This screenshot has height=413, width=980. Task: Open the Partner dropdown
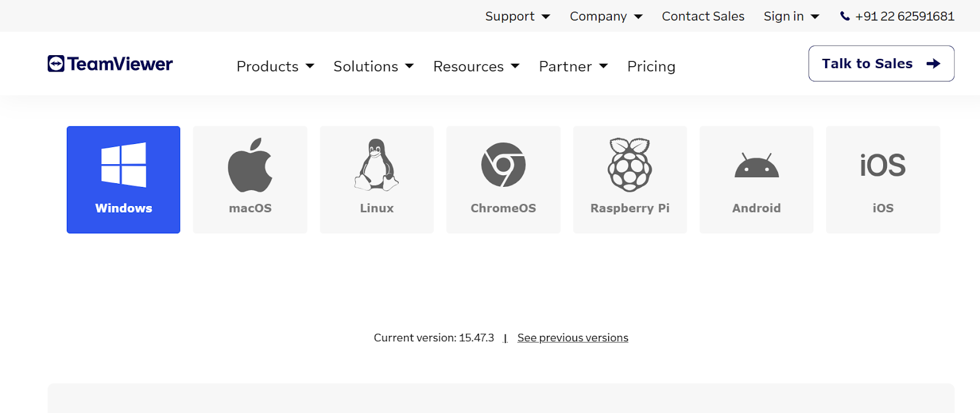click(573, 66)
